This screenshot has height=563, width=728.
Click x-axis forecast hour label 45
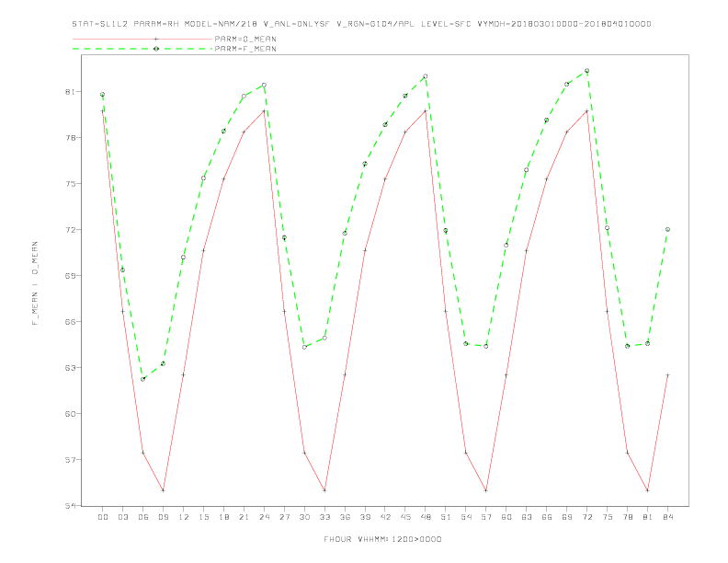[405, 517]
